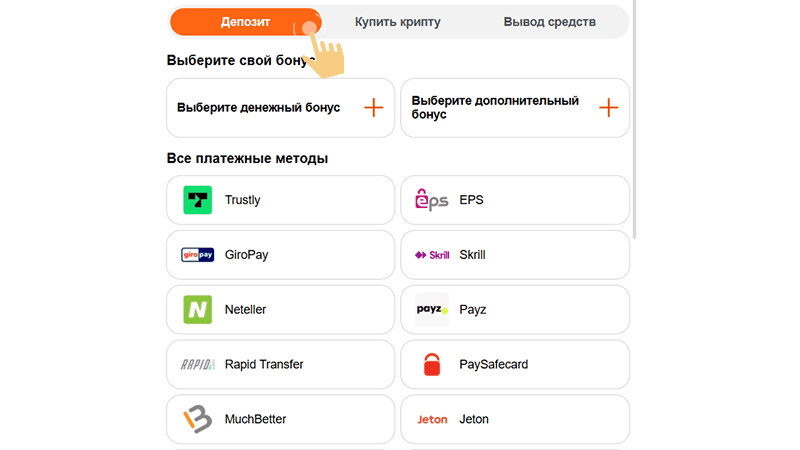800x450 pixels.
Task: Click the vertical scrollbar on the right
Action: coord(634,119)
